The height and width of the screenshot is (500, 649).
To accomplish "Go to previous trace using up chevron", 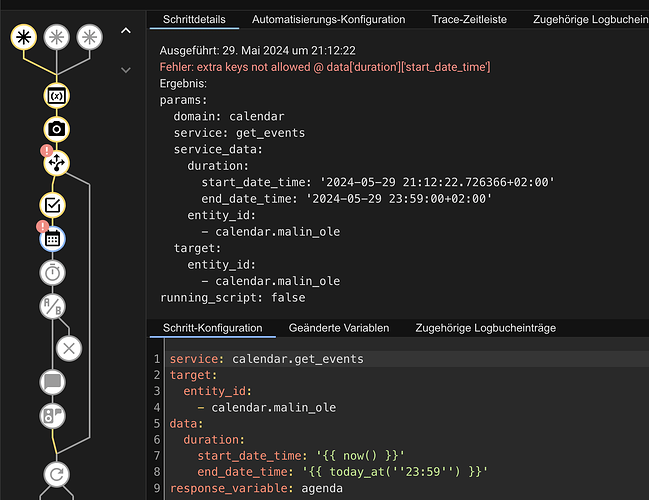I will click(126, 31).
